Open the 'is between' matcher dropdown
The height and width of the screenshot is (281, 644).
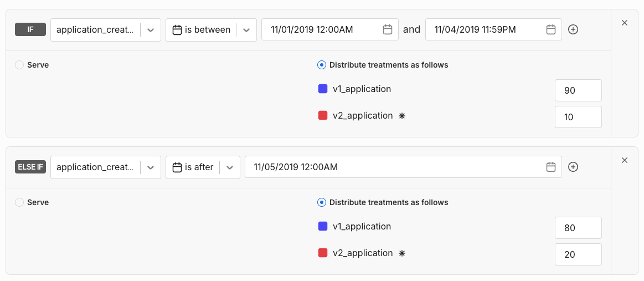pos(246,30)
